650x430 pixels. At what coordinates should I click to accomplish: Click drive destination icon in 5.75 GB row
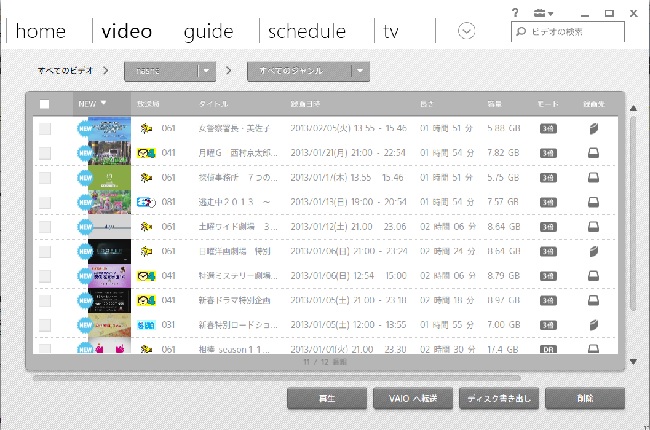(x=594, y=177)
